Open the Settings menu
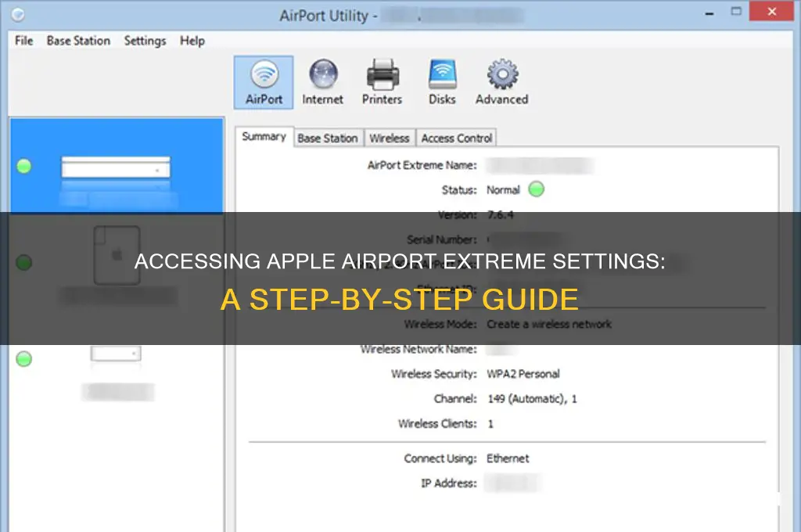Image resolution: width=801 pixels, height=532 pixels. [x=145, y=41]
